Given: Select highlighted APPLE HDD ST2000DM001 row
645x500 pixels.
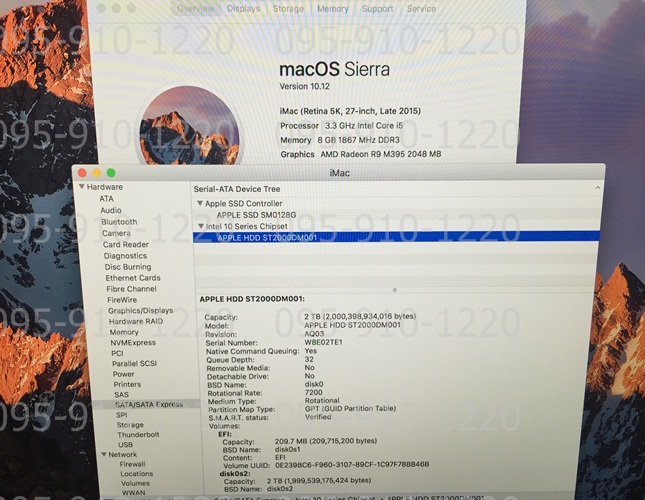Looking at the screenshot, I should tap(397, 237).
